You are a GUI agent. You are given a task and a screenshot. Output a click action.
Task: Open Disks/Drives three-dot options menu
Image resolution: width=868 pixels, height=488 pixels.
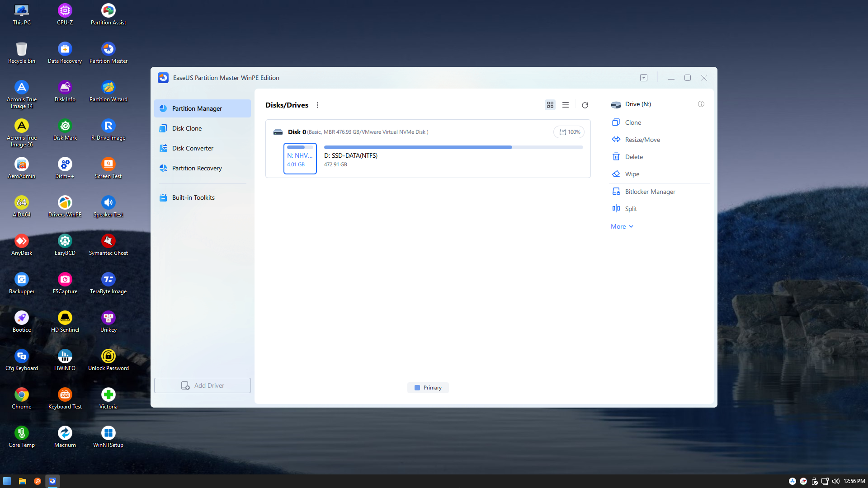pos(317,105)
